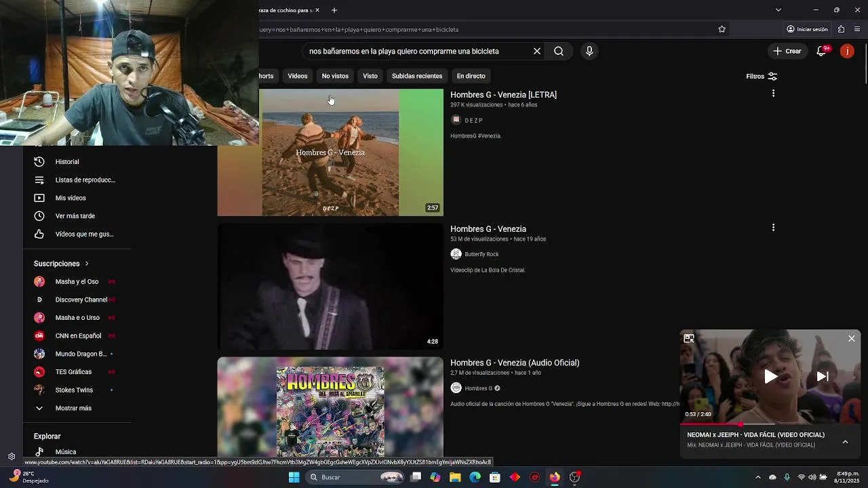868x488 pixels.
Task: Open the weather widget showing 26°C
Action: pos(27,477)
